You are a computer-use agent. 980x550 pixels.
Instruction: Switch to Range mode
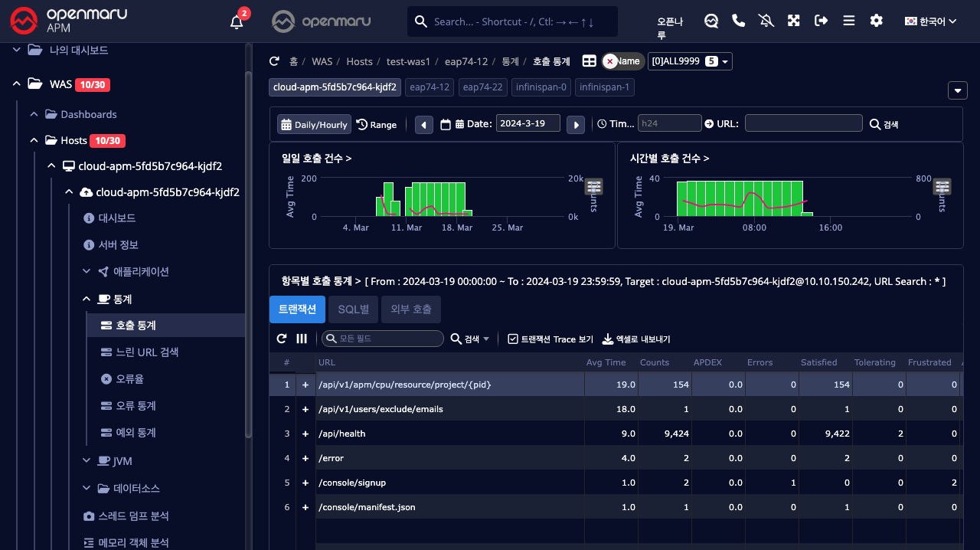pyautogui.click(x=377, y=124)
